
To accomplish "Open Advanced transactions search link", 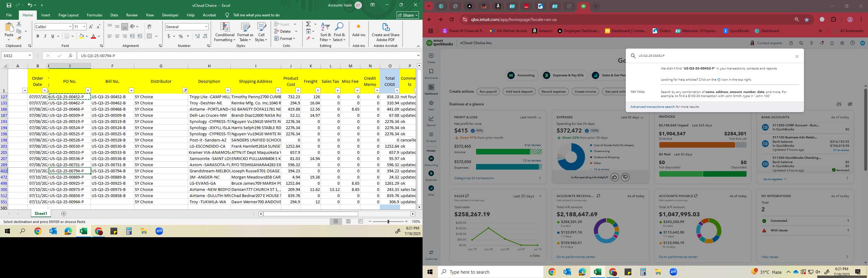I will tap(652, 107).
